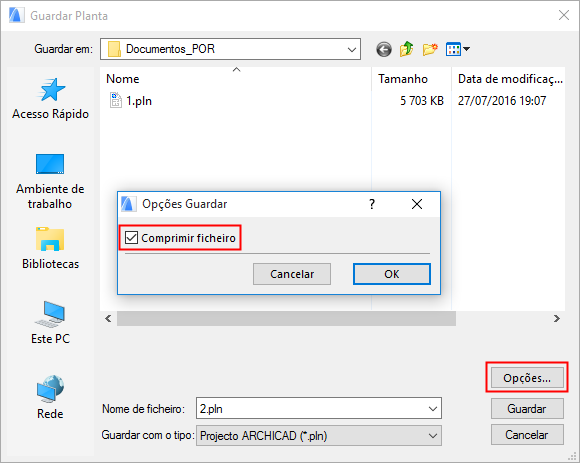Click Cancelar in Opções Guardar dialog
The height and width of the screenshot is (463, 580).
tap(292, 274)
